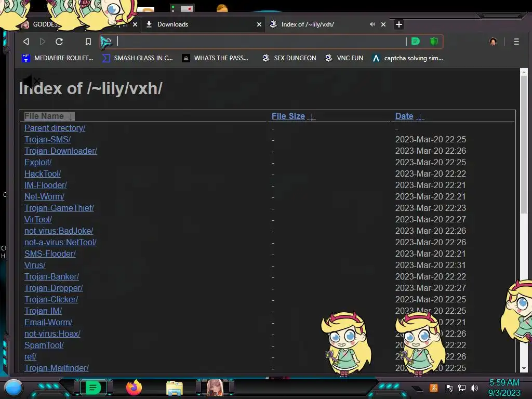Go back to the previous page

pyautogui.click(x=26, y=42)
